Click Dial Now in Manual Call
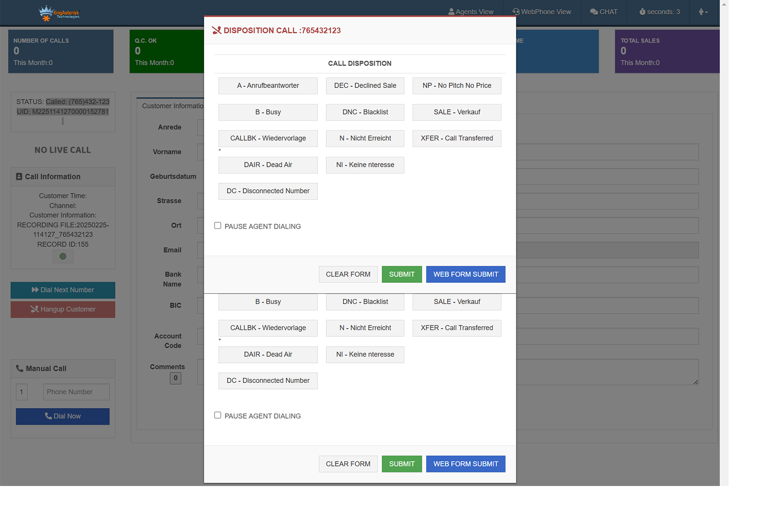 pyautogui.click(x=63, y=416)
